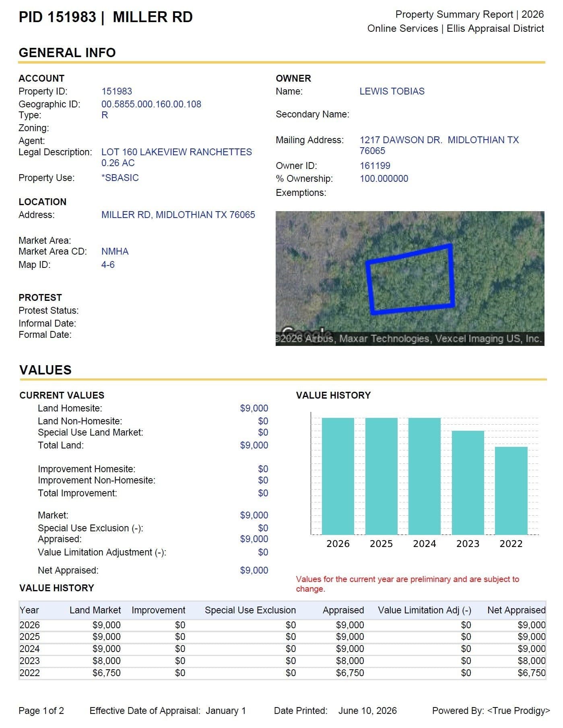Click the 2024 Net Appraised cell in history table
Viewport: 563px width, 728px height.
(x=532, y=649)
